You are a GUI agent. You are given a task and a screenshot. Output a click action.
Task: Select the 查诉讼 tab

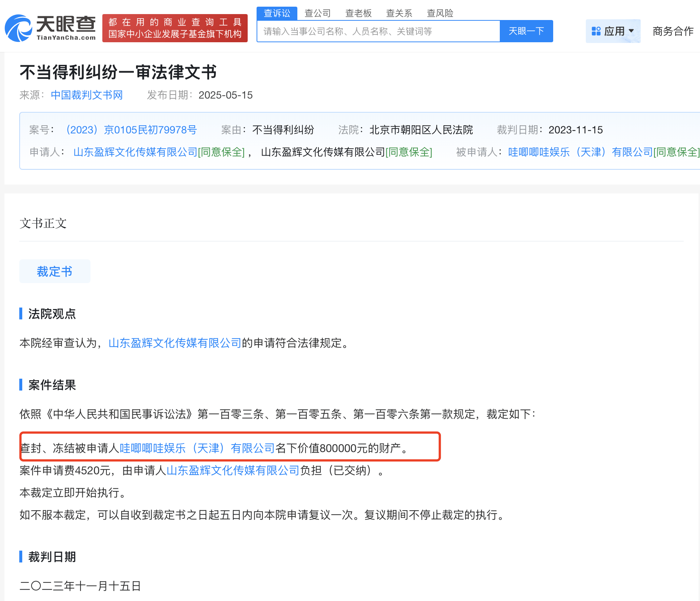pos(277,13)
